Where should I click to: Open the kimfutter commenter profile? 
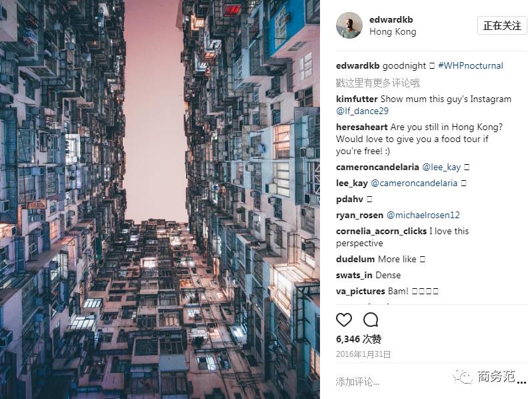(357, 99)
